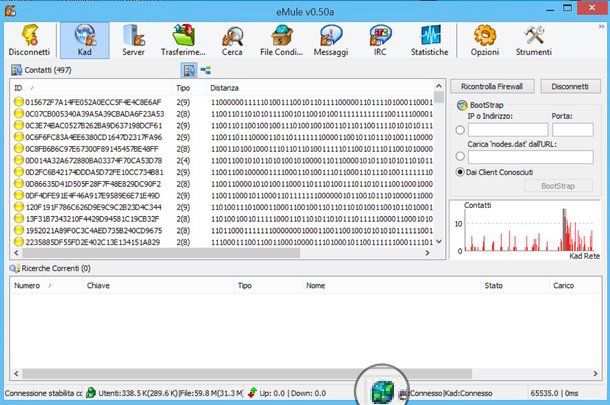Viewport: 610px width, 405px height.
Task: Click the contact icon of row 13F31B7343210F4429D94581C19CB32F
Action: pyautogui.click(x=18, y=218)
